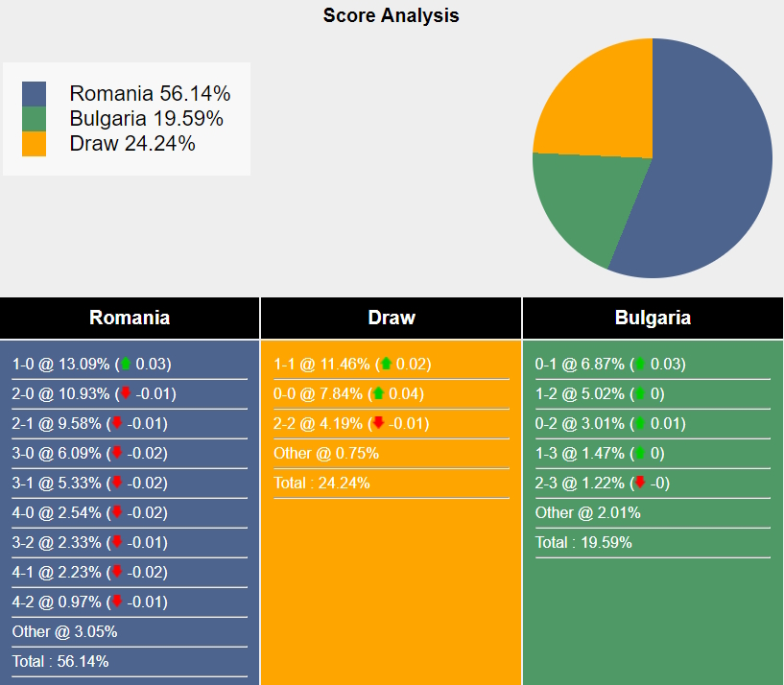Click the Score Analysis title
Image resolution: width=784 pixels, height=685 pixels.
[x=392, y=15]
